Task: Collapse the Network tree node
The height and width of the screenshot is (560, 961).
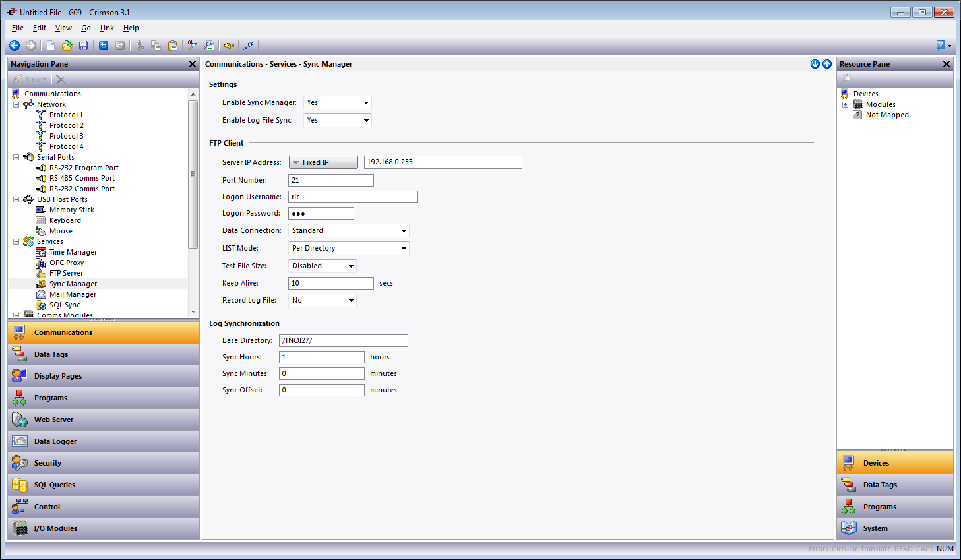Action: [x=16, y=104]
